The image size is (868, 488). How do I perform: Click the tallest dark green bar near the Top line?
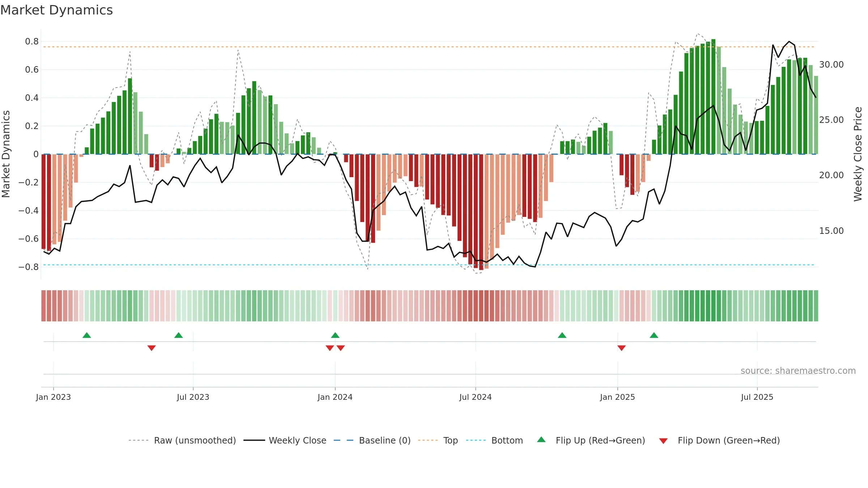click(x=714, y=97)
